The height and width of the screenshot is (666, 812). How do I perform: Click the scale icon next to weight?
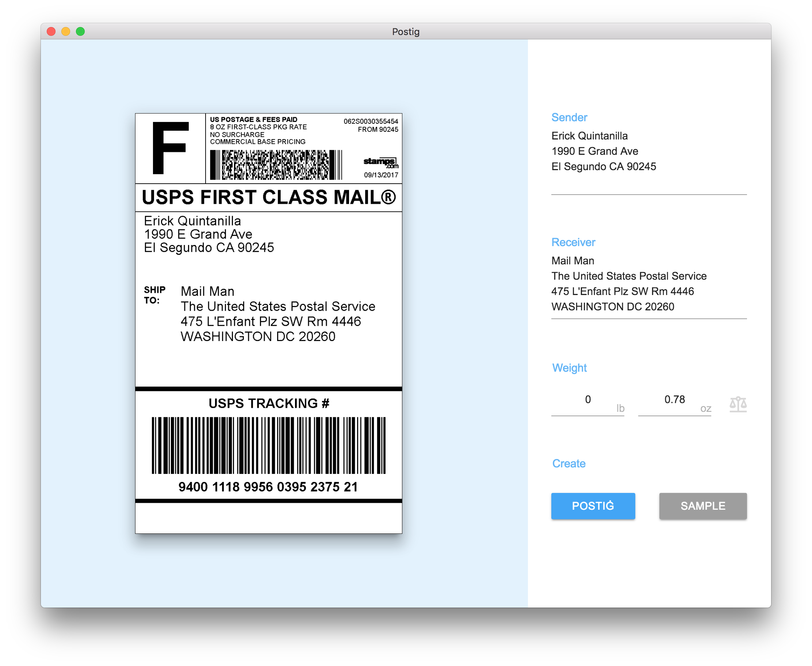738,404
